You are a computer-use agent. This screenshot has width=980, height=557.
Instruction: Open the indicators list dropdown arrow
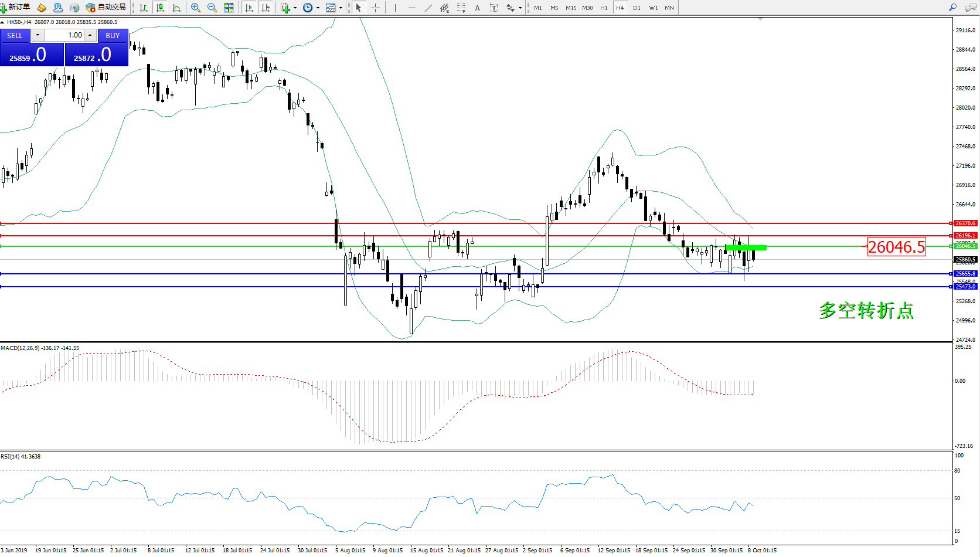(295, 8)
